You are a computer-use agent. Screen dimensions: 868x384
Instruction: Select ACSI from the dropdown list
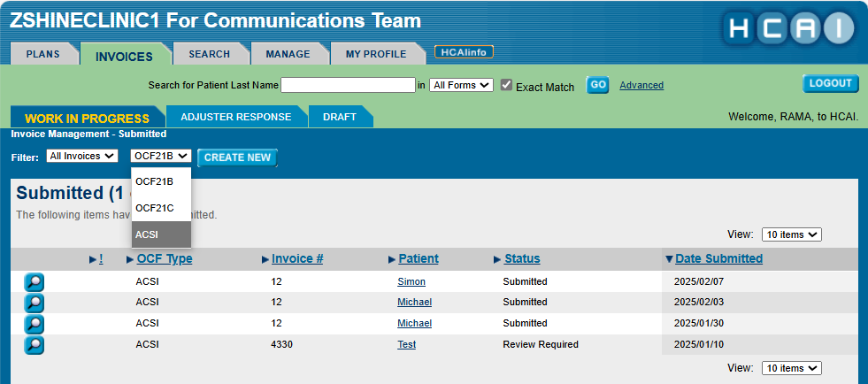tap(161, 234)
